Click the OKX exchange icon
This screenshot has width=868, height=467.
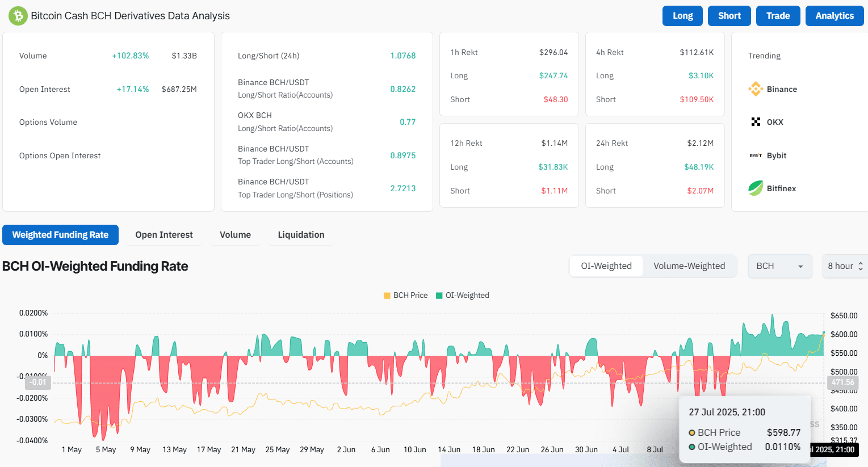pos(756,122)
